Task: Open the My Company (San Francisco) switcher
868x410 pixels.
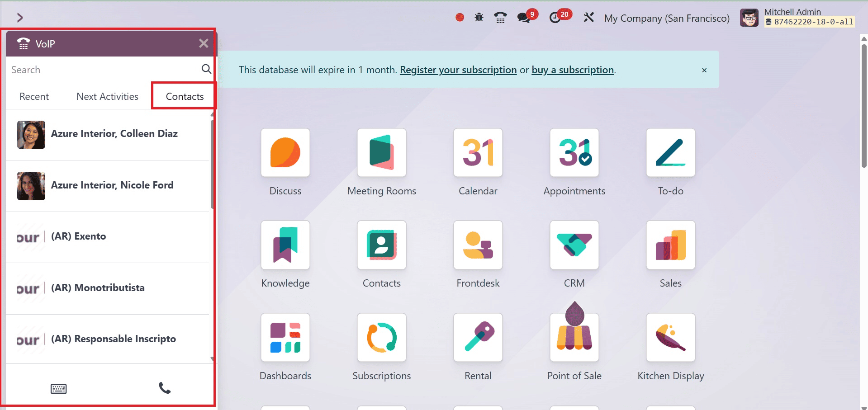Action: [x=667, y=18]
